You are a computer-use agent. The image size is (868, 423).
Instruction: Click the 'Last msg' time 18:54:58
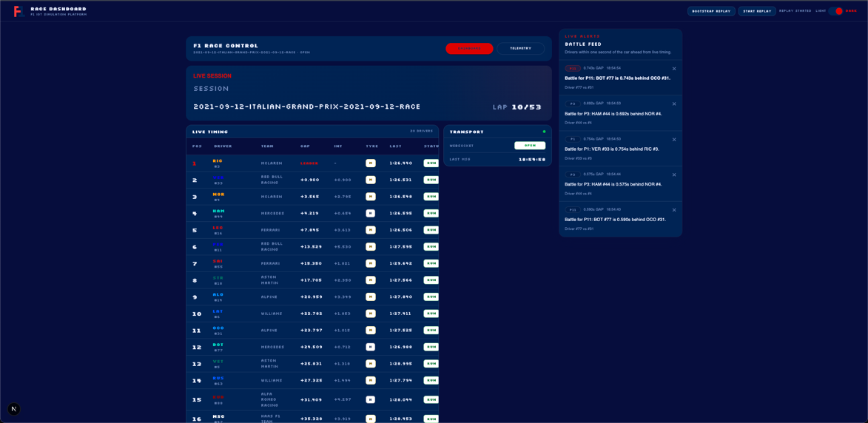[x=532, y=159]
